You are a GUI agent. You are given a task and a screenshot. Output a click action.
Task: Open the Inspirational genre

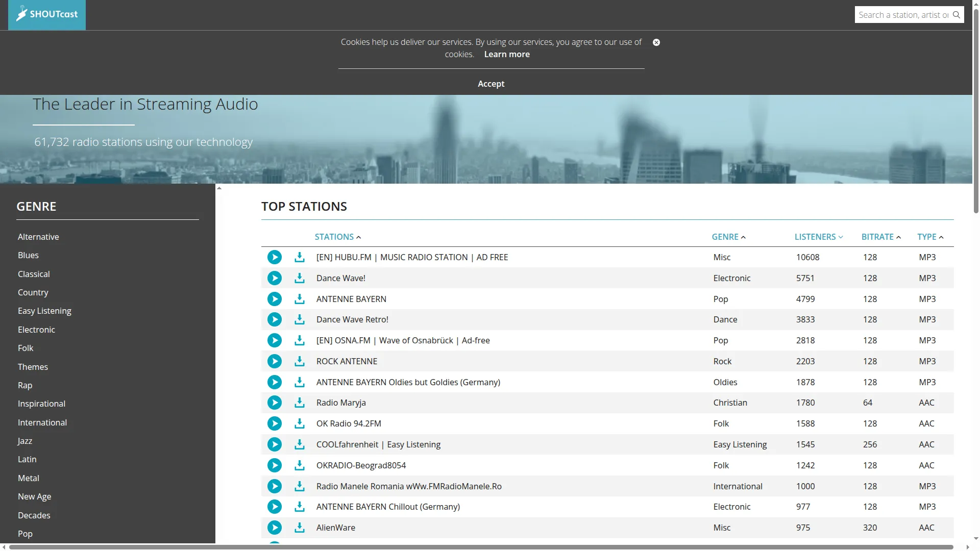41,404
